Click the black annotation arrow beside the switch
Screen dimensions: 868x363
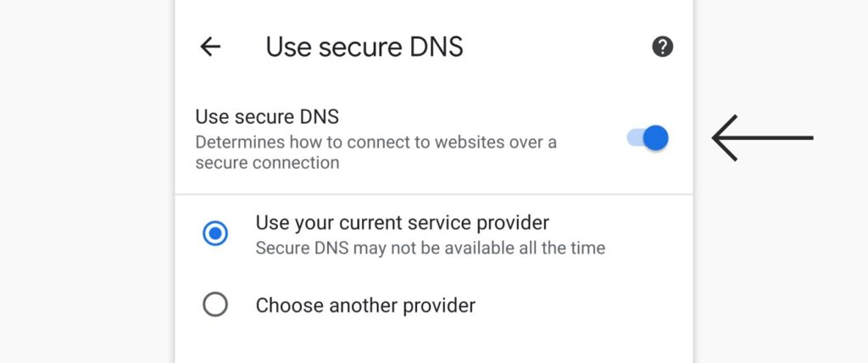pyautogui.click(x=762, y=138)
